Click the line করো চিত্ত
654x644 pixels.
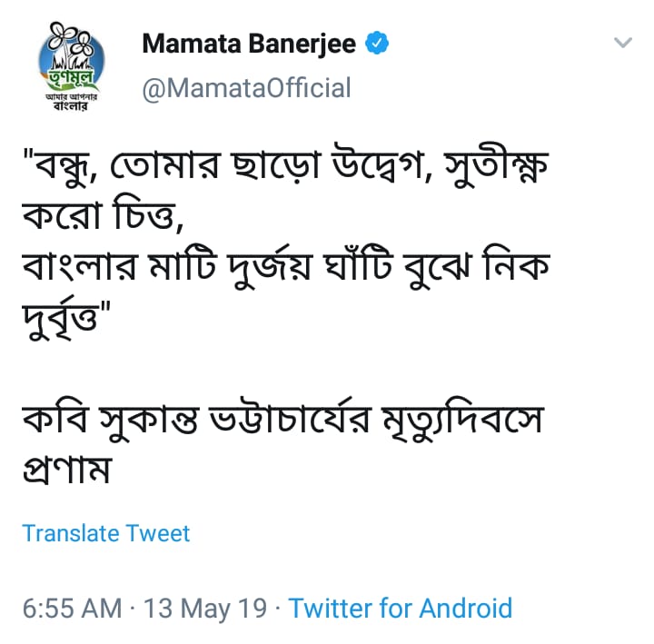(x=103, y=215)
